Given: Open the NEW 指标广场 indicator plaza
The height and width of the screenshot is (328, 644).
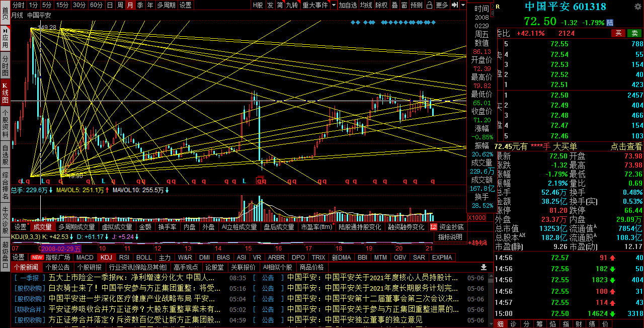Looking at the screenshot, I should [51, 257].
